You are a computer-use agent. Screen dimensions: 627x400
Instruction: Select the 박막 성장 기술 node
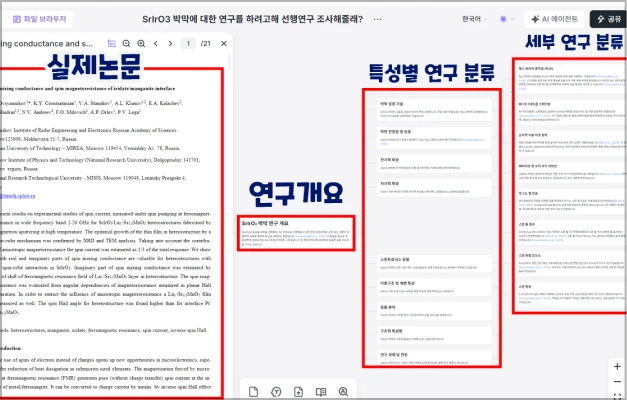[x=433, y=110]
